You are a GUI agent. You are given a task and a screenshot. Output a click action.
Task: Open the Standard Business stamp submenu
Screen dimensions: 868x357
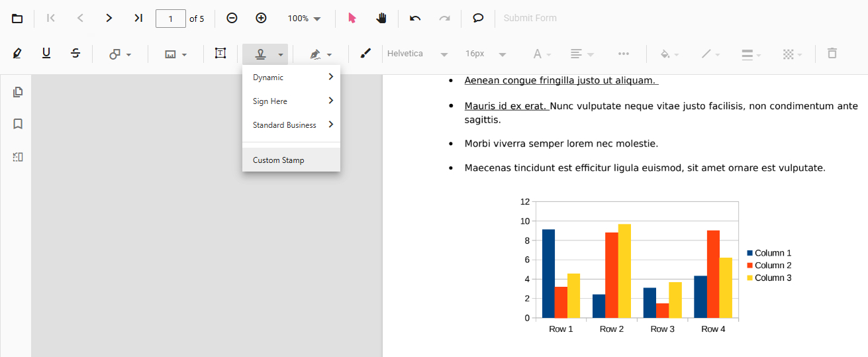tap(291, 125)
